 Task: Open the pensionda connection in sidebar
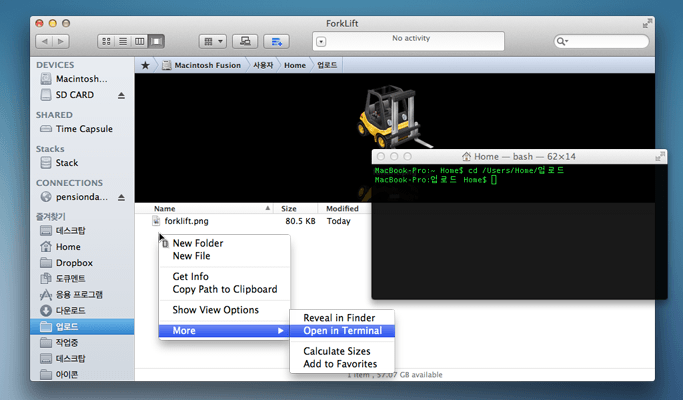74,197
